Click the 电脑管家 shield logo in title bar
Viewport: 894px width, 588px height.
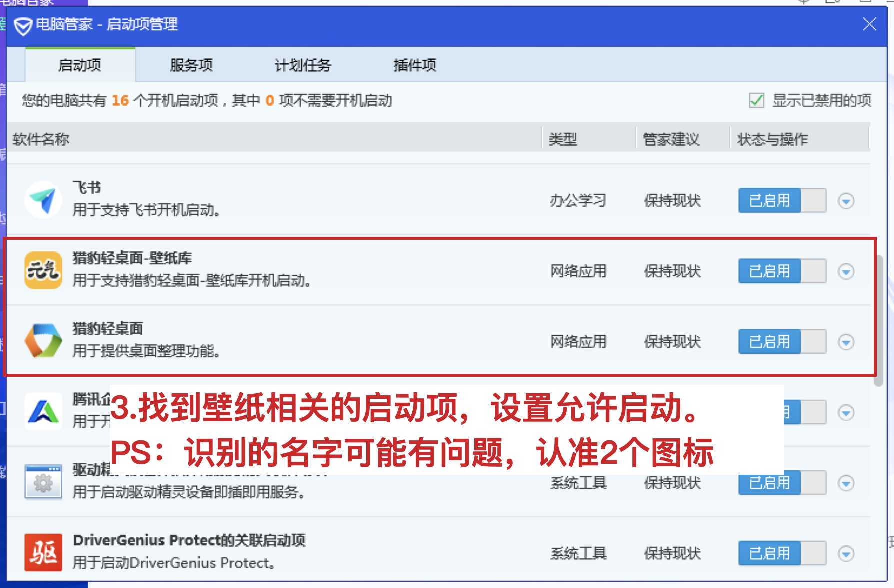pos(23,26)
